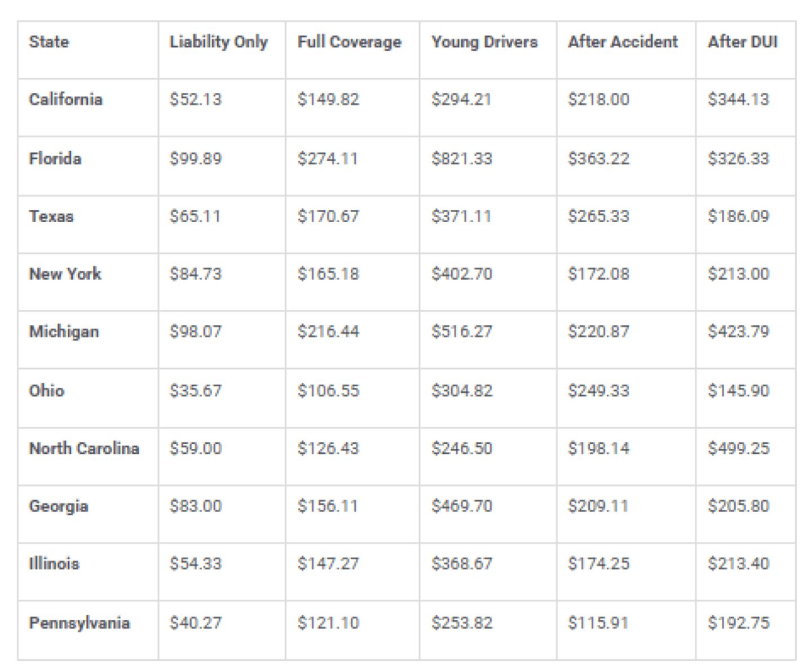Click the State column header
812x671 pixels.
tap(49, 42)
